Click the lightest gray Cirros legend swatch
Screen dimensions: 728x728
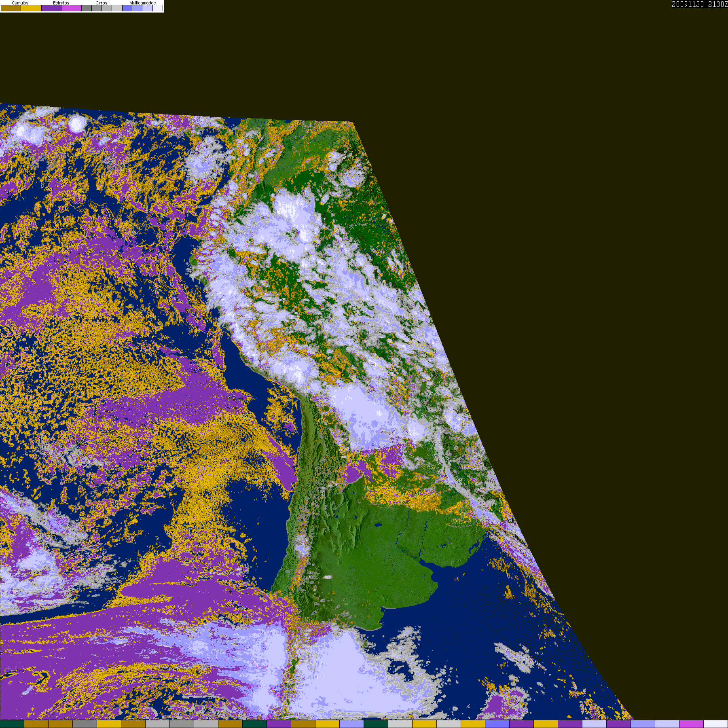click(x=117, y=8)
